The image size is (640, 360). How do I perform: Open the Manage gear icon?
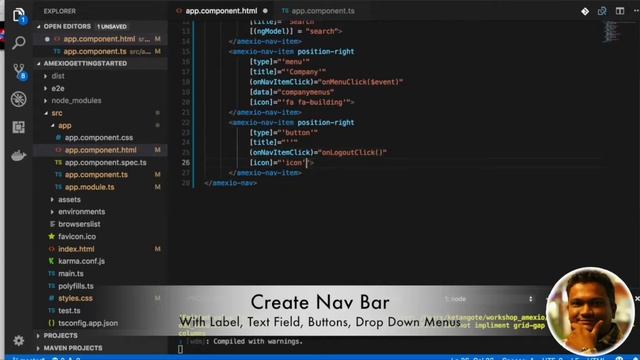(18, 340)
